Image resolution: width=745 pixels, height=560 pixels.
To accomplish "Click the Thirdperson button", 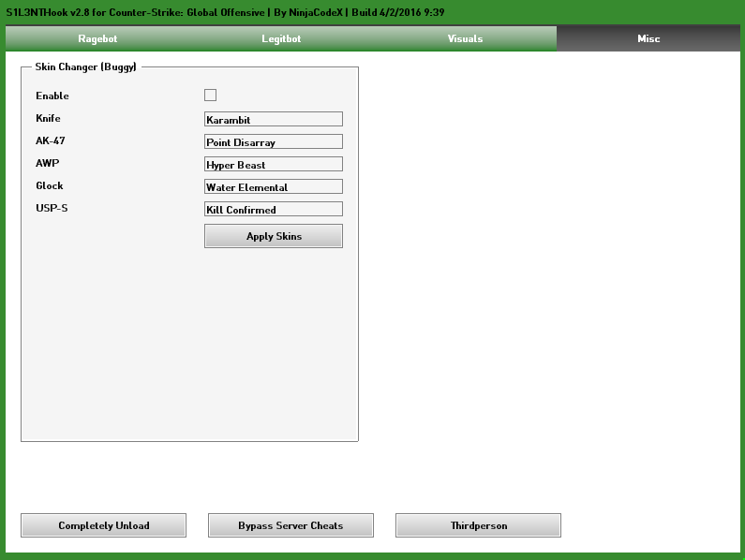I will click(479, 525).
